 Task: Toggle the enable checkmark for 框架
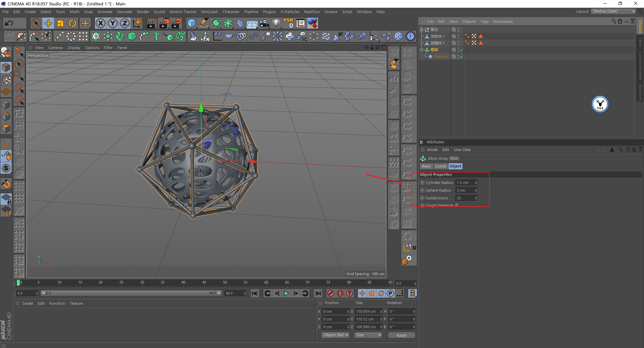pyautogui.click(x=462, y=50)
